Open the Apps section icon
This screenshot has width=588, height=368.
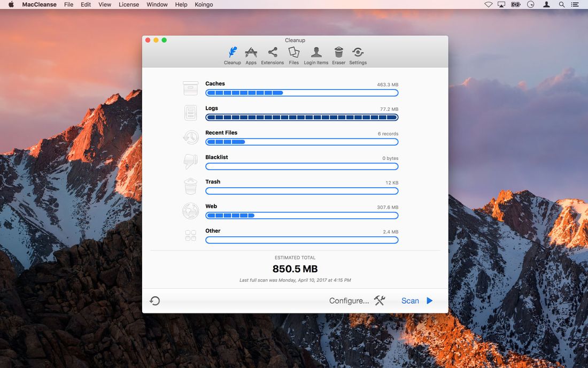[x=251, y=52]
